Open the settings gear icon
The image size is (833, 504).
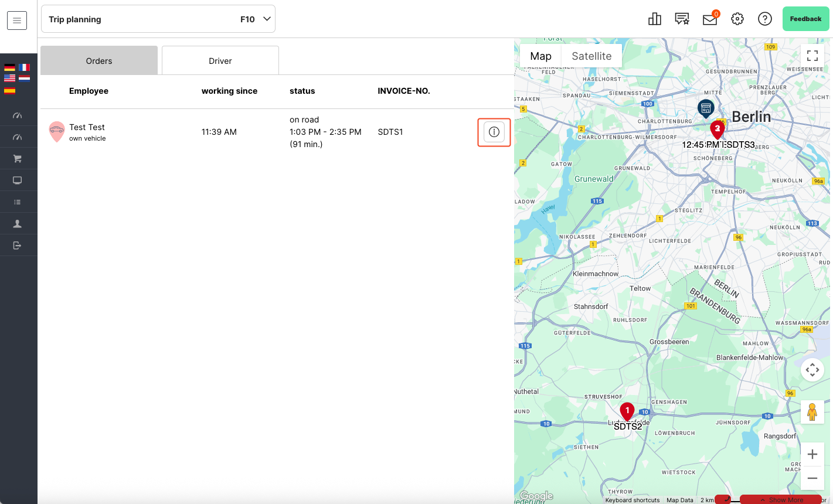tap(737, 19)
